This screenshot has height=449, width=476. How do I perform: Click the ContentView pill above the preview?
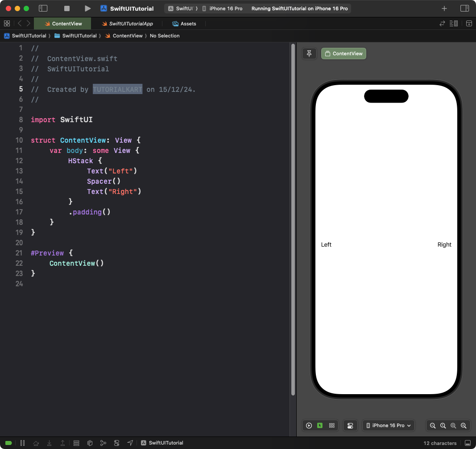344,53
